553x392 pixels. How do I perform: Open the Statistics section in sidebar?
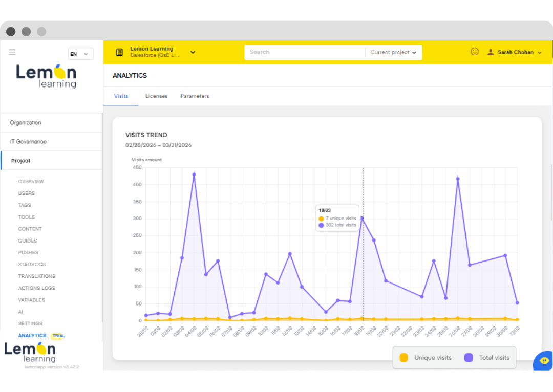tap(32, 264)
